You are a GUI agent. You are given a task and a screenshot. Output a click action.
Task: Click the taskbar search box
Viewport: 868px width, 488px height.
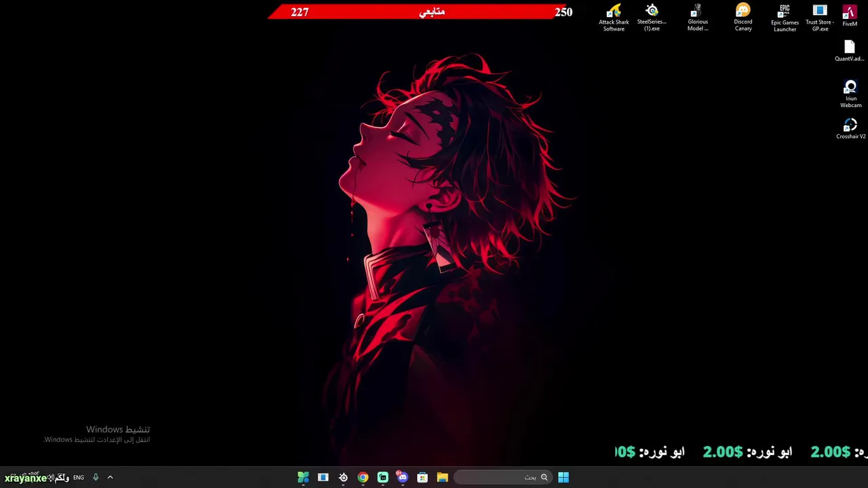pos(502,477)
